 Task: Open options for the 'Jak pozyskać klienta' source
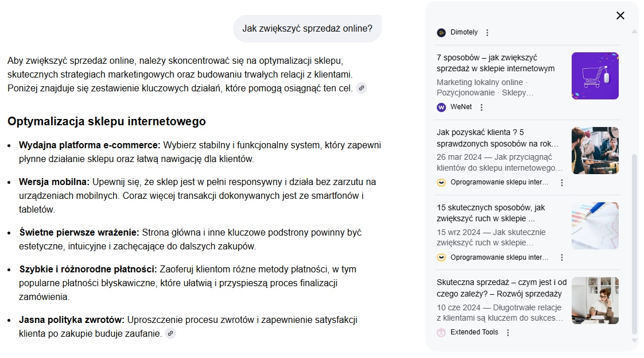[562, 183]
